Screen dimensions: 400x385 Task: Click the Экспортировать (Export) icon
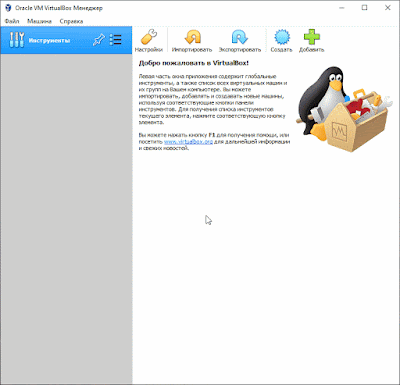pos(240,37)
